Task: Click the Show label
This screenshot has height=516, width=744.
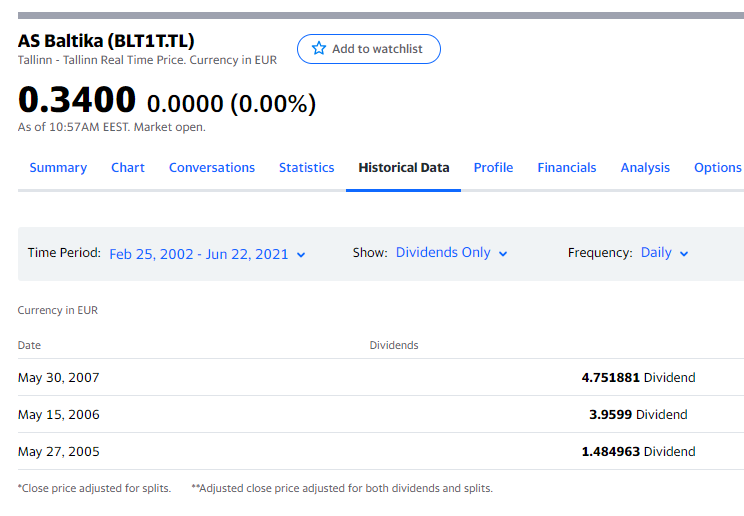Action: pyautogui.click(x=370, y=253)
